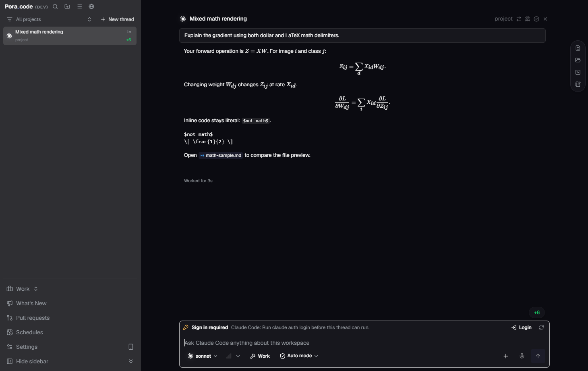
Task: Open the terminal icon in right rail
Action: pos(578,72)
